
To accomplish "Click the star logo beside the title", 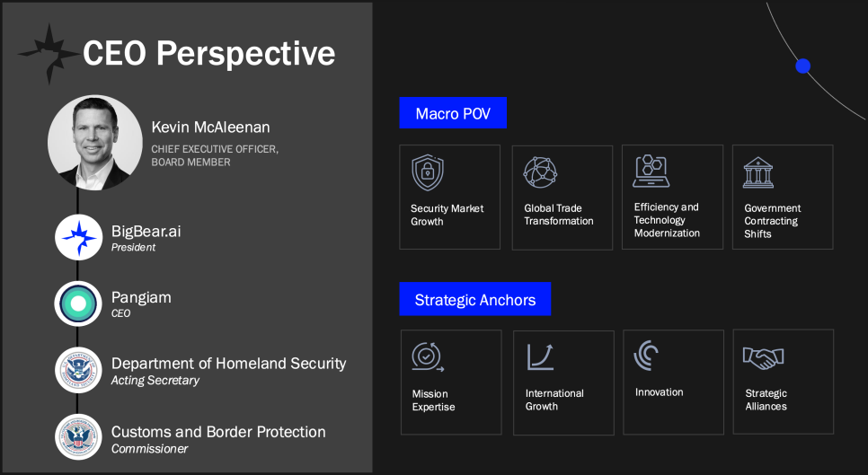I will click(x=49, y=54).
